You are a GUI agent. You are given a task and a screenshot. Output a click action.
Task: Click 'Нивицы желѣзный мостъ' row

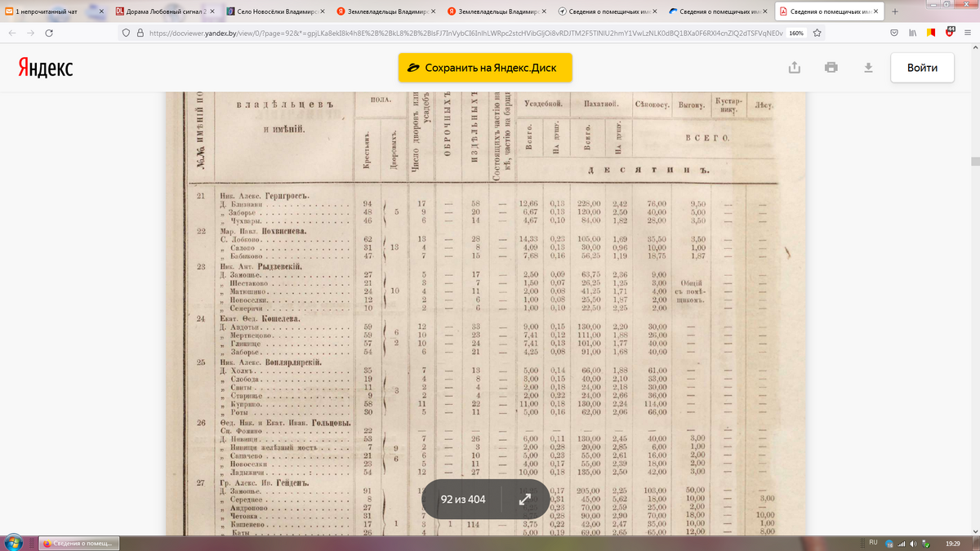click(273, 447)
